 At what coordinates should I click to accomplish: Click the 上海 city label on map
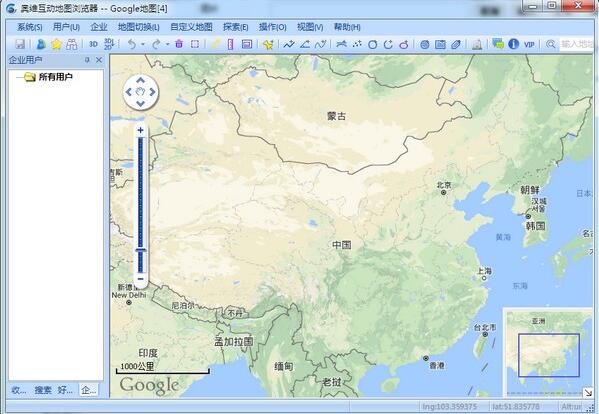tap(484, 271)
